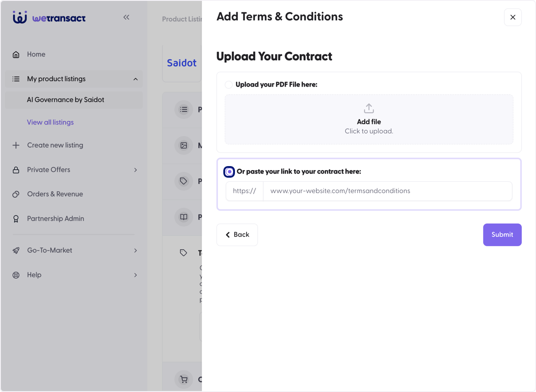Click the contract link URL input field

(x=388, y=191)
